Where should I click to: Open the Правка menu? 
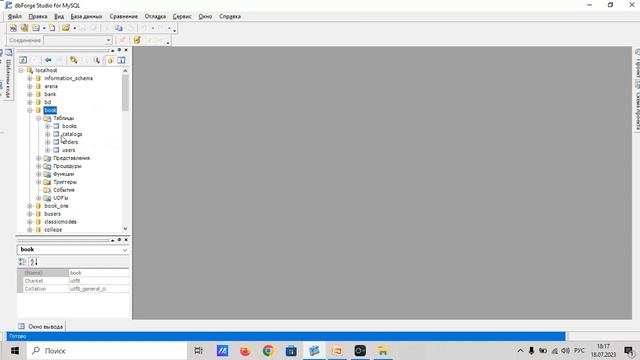pyautogui.click(x=38, y=16)
